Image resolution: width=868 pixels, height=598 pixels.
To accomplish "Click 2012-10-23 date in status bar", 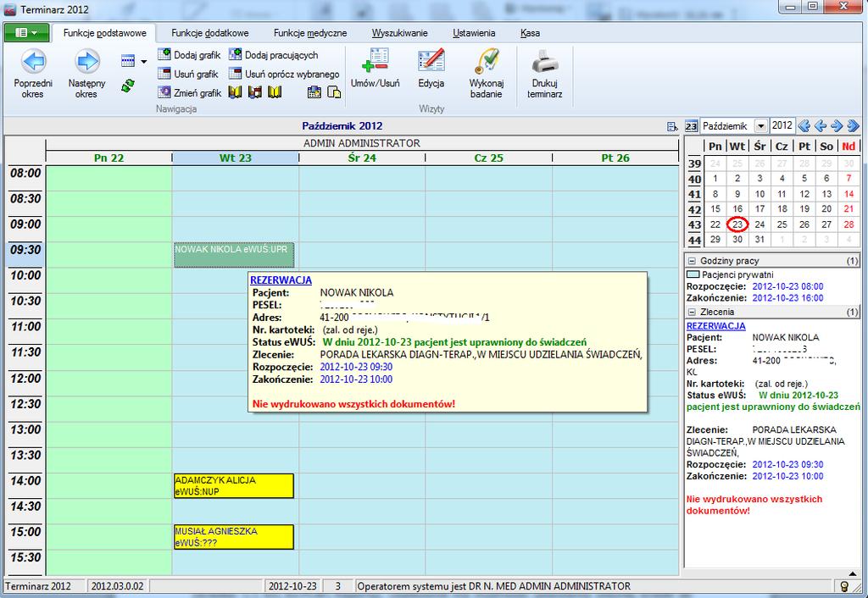I will coord(292,586).
